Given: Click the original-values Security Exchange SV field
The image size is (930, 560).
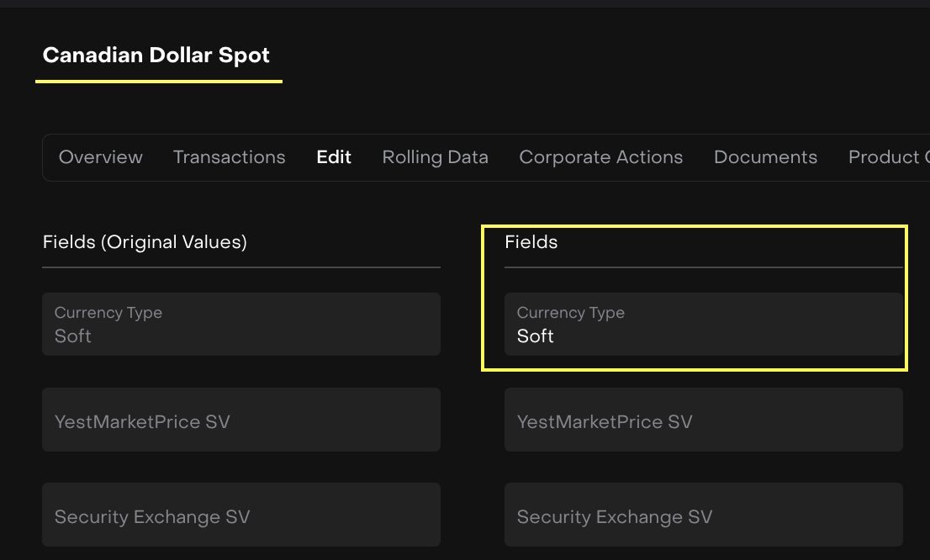Looking at the screenshot, I should (x=240, y=515).
